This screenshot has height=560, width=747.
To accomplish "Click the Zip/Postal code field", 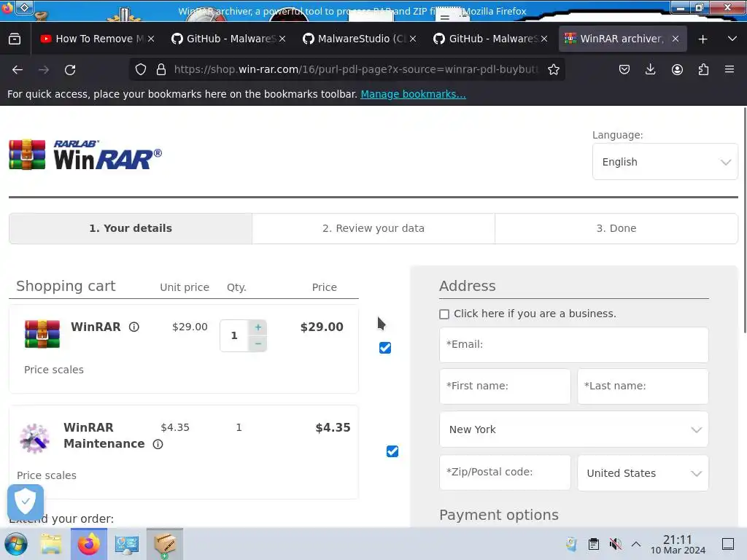I will coord(505,472).
